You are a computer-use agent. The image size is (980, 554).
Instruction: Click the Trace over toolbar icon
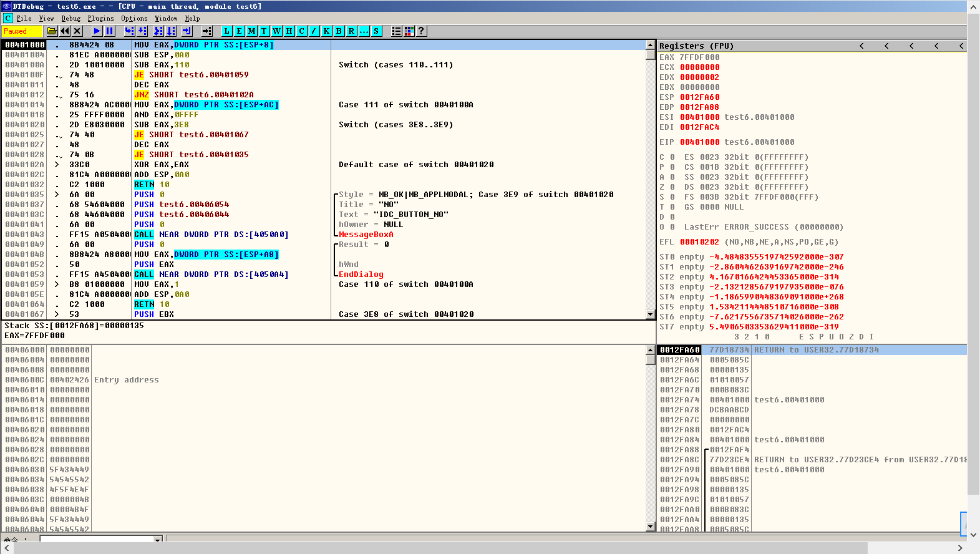coord(171,31)
